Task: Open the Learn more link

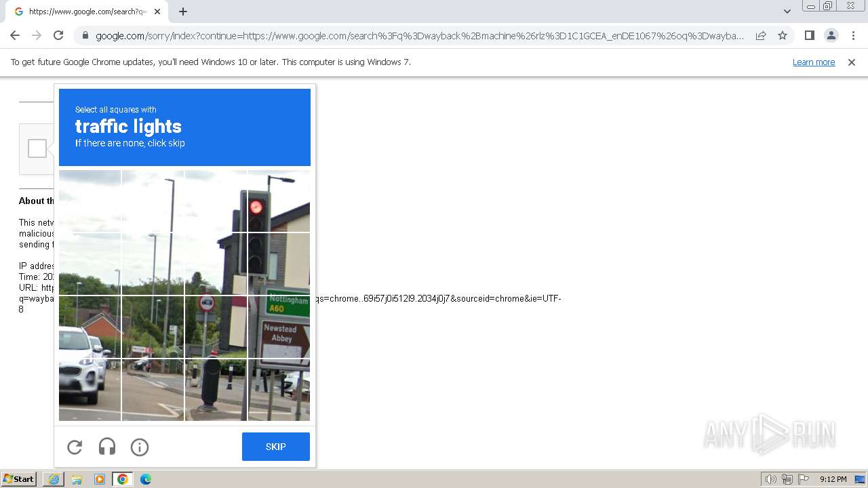Action: point(814,62)
